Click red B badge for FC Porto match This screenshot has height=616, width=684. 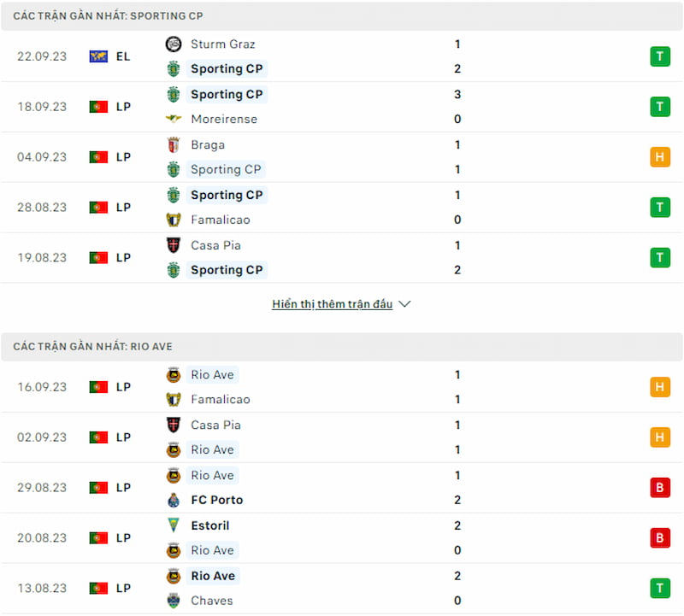click(660, 487)
